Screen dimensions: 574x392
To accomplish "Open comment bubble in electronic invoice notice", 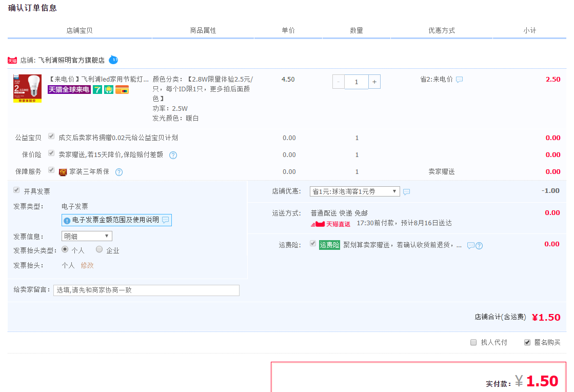I will (x=166, y=220).
